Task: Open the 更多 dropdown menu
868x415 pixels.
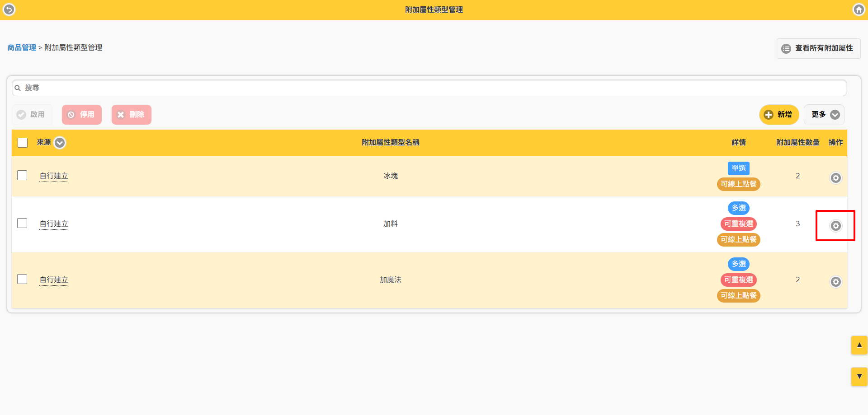Action: 824,115
